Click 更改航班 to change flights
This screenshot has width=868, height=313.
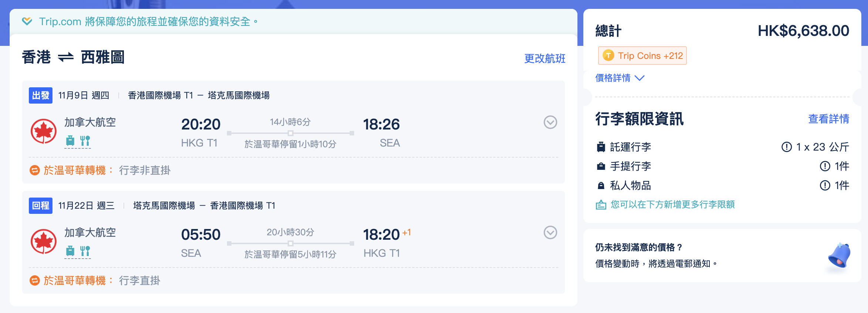pyautogui.click(x=545, y=58)
